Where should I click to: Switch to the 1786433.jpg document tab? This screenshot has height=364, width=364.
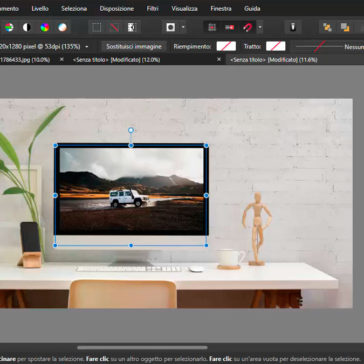point(25,60)
